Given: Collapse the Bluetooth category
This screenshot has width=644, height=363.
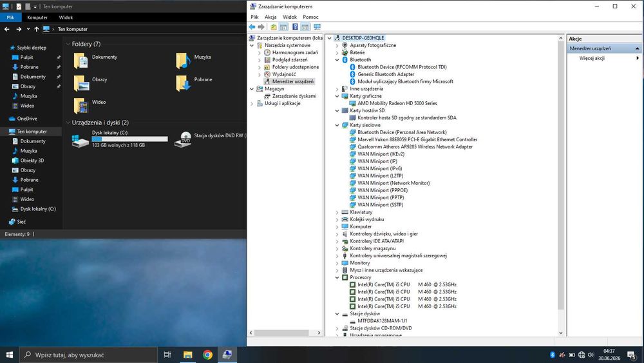Looking at the screenshot, I should 337,60.
